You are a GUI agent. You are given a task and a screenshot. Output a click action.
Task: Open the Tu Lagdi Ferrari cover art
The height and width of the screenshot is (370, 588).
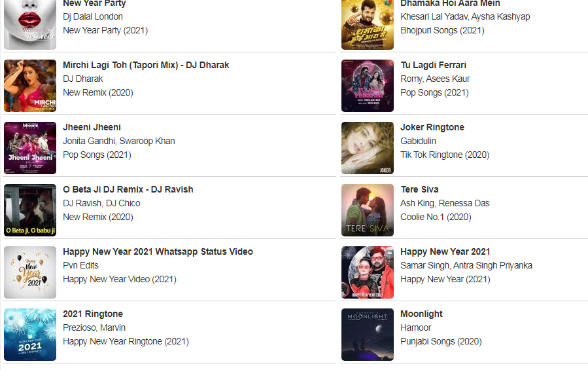coord(368,86)
